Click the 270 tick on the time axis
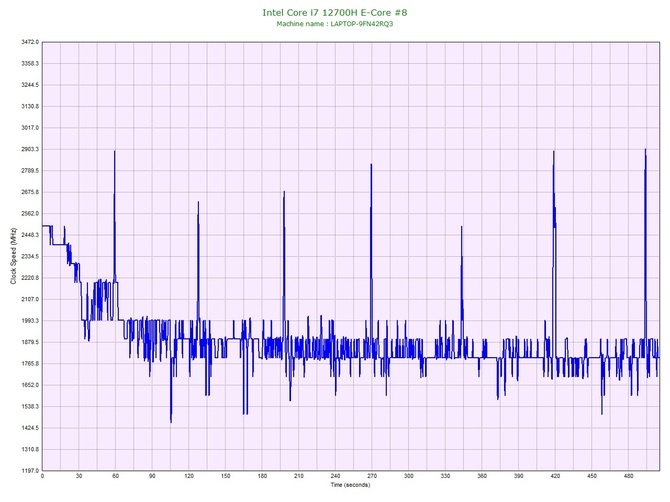670x502 pixels. click(x=372, y=476)
